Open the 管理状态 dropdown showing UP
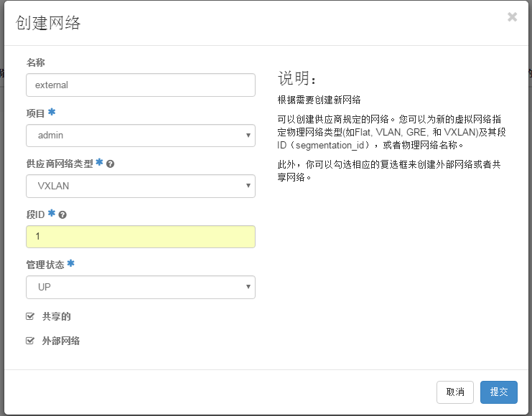The width and height of the screenshot is (532, 416). pyautogui.click(x=141, y=287)
